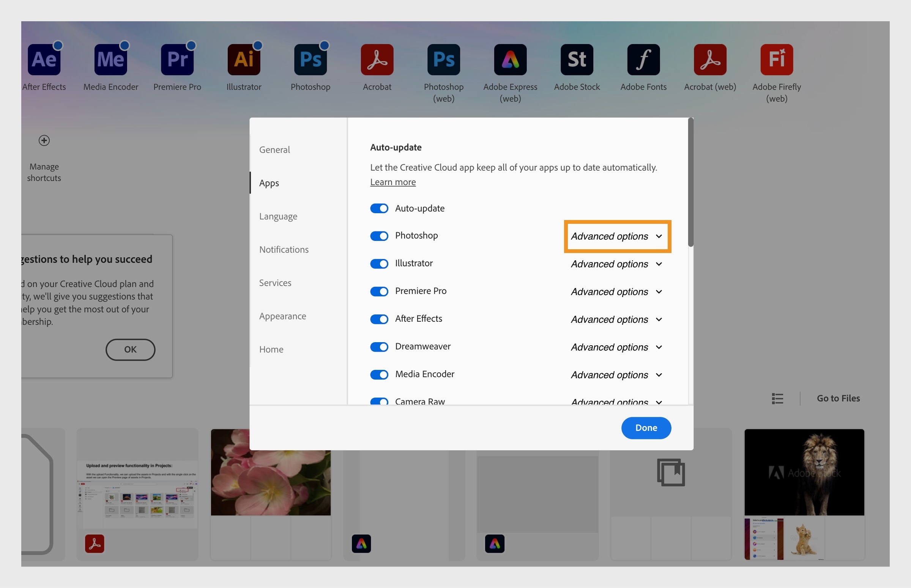
Task: Click the Manage shortcuts plus icon
Action: pos(44,140)
